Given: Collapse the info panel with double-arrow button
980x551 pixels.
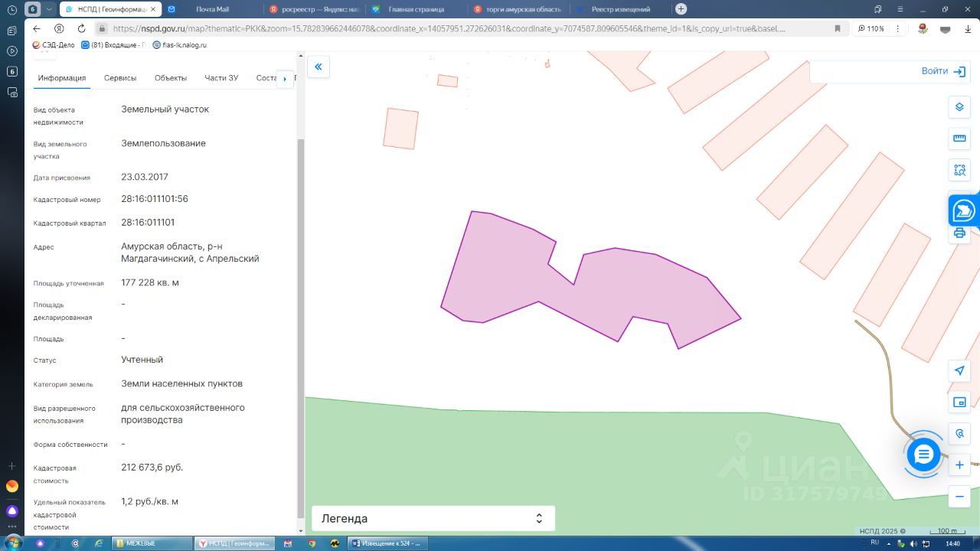Looking at the screenshot, I should [318, 67].
